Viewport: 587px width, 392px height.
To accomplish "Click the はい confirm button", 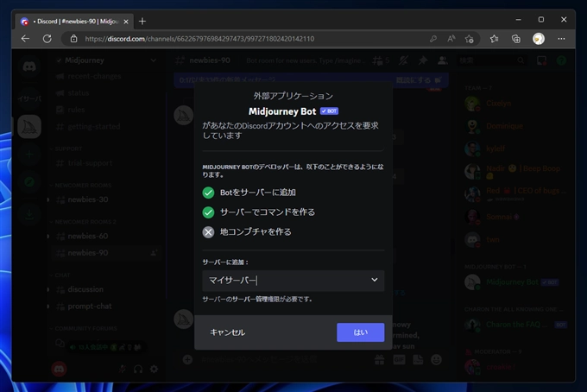I will coord(360,332).
